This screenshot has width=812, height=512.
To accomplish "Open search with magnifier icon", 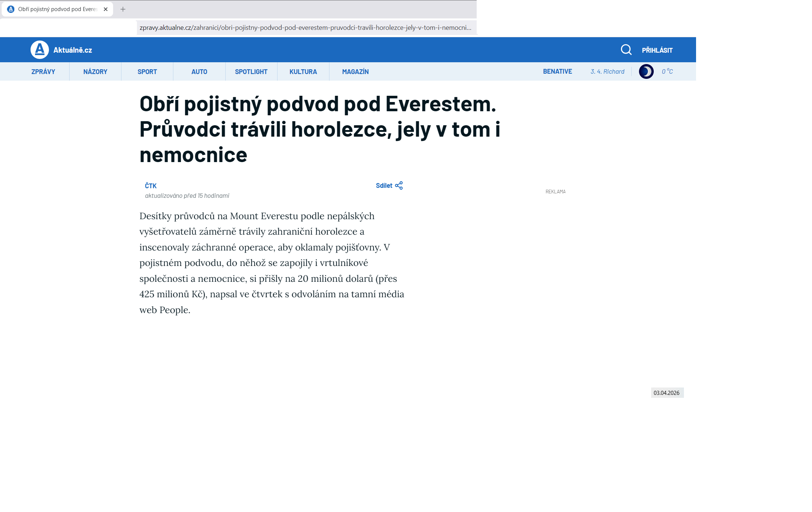I will coord(626,50).
